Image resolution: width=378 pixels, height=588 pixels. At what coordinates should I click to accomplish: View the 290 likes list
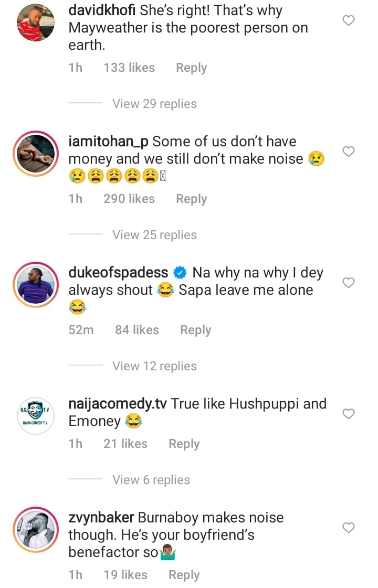click(129, 199)
